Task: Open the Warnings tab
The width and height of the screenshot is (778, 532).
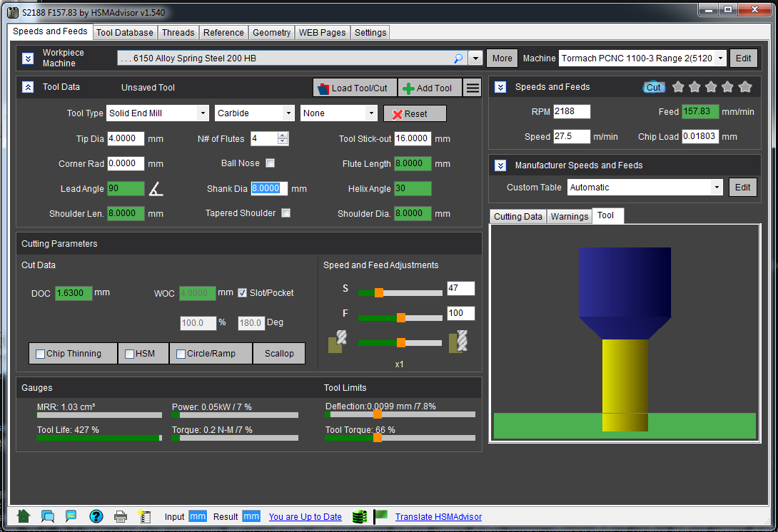Action: tap(570, 216)
